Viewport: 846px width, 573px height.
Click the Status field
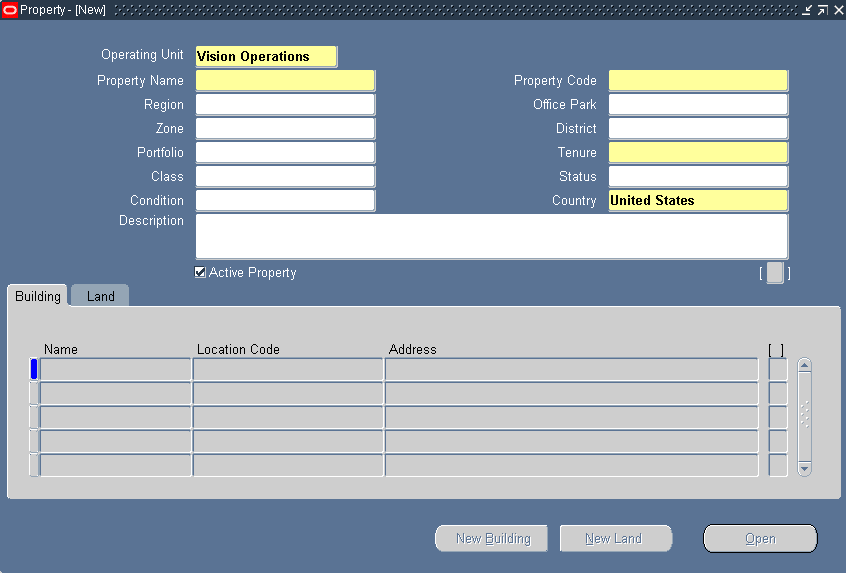pyautogui.click(x=698, y=176)
